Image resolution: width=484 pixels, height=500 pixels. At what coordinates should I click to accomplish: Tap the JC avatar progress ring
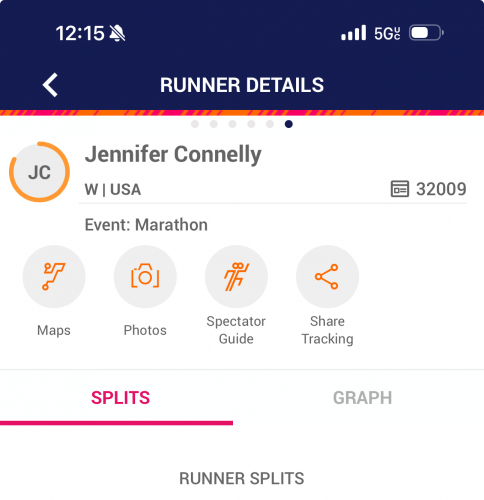point(39,172)
